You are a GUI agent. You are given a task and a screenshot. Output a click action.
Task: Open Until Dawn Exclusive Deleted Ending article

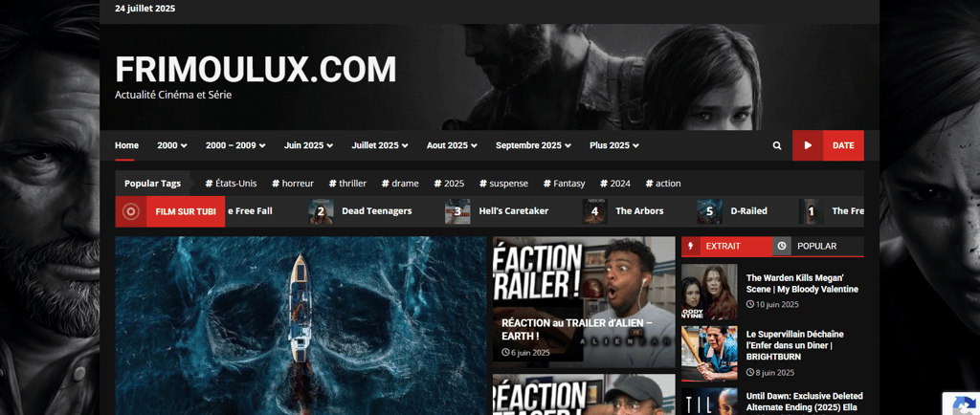coord(804,402)
